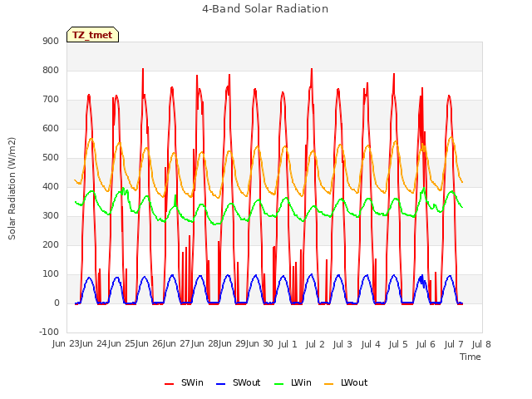
Task: Click the Solar Radiation (W/m2) axis label
Action: (x=12, y=189)
